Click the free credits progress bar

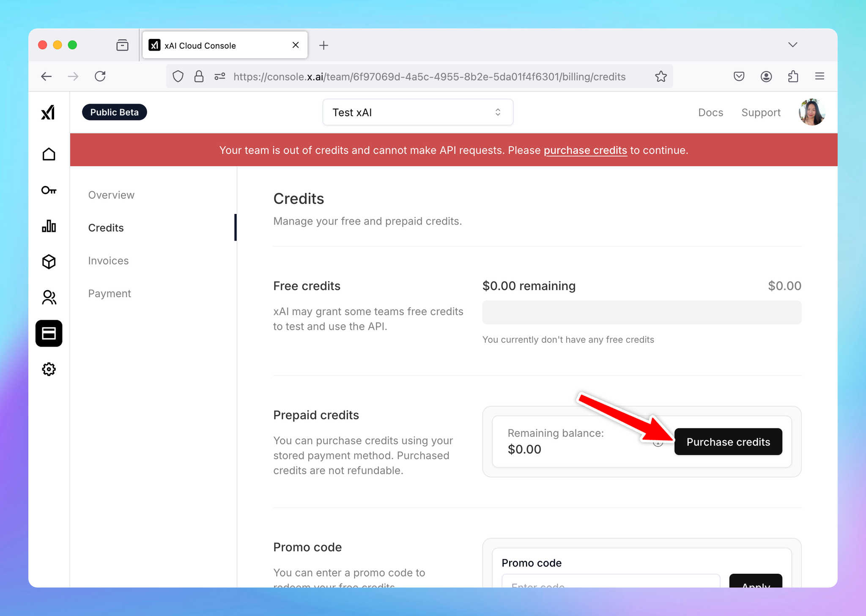tap(642, 312)
